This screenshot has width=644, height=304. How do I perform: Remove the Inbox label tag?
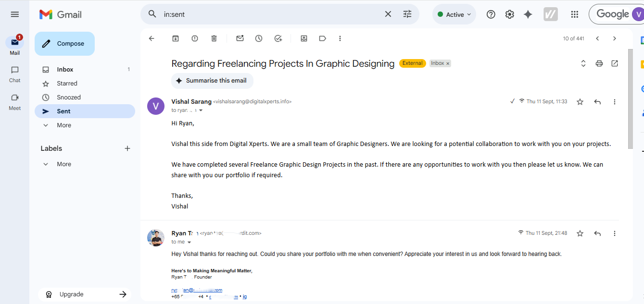[448, 63]
